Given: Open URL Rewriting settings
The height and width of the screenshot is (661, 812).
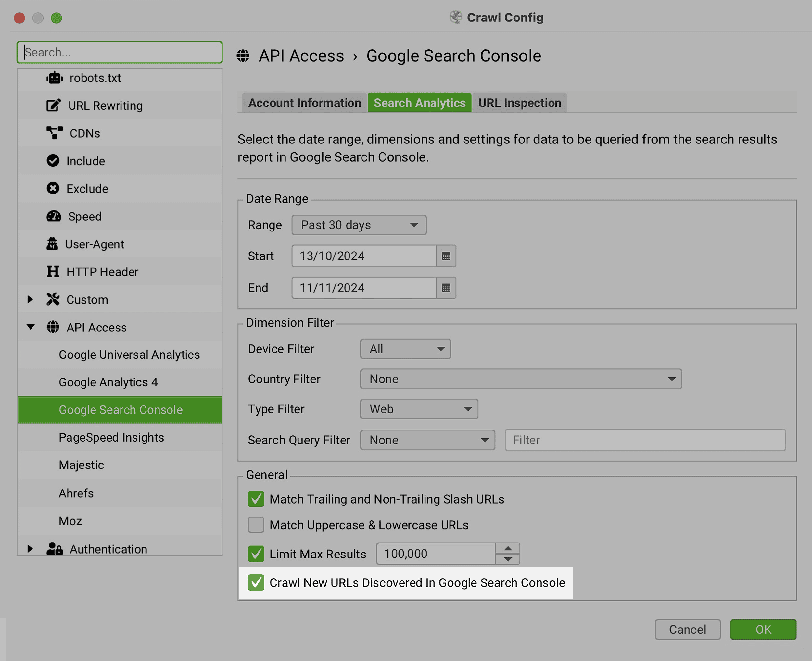Looking at the screenshot, I should point(120,106).
